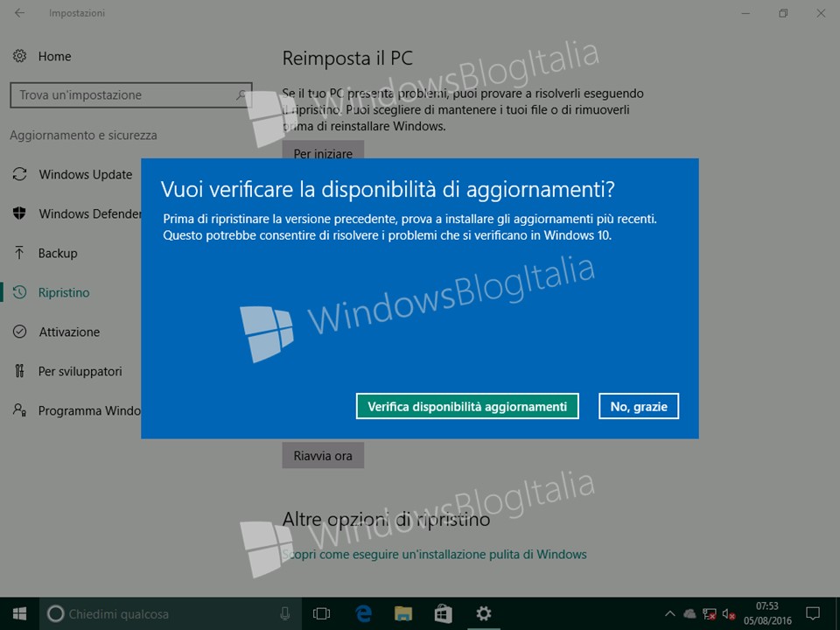The height and width of the screenshot is (630, 840).
Task: Click the Per iniziare button
Action: [323, 150]
